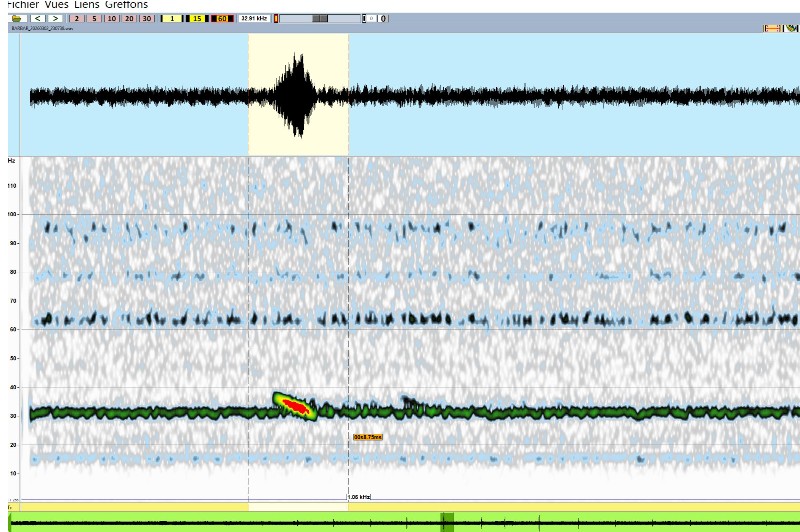800x532 pixels.
Task: Click the grey handle on toolbar slider
Action: click(319, 18)
